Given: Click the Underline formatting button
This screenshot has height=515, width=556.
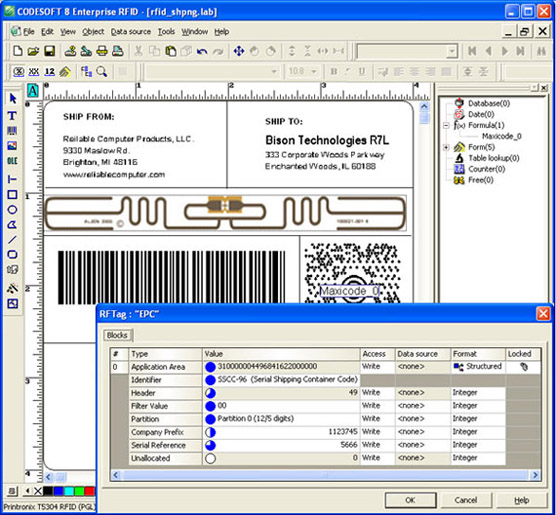Looking at the screenshot, I should point(362,72).
